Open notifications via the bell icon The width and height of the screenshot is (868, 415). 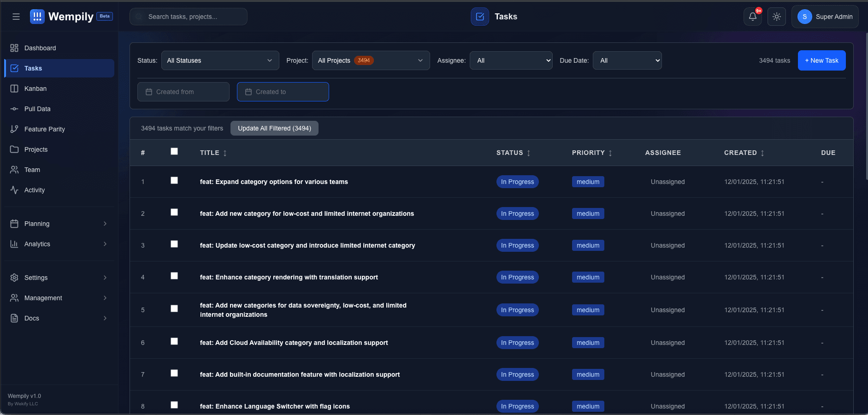click(x=752, y=17)
